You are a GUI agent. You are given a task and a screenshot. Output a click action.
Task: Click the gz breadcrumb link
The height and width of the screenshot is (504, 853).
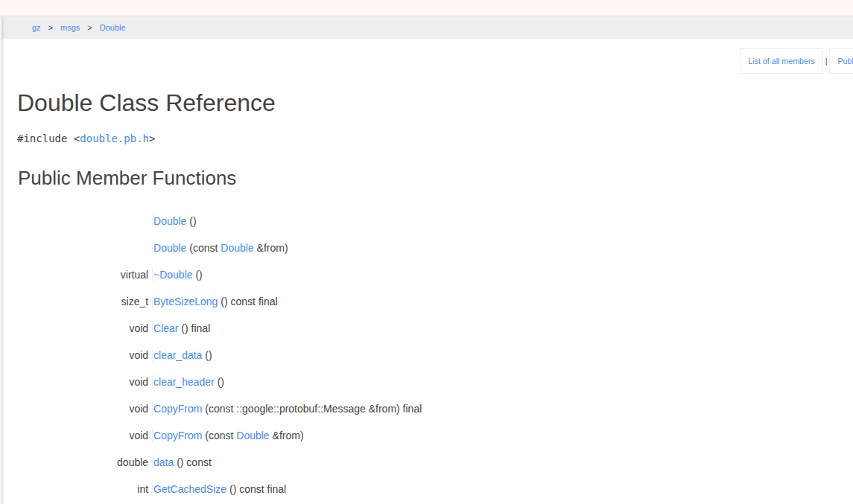(x=36, y=28)
